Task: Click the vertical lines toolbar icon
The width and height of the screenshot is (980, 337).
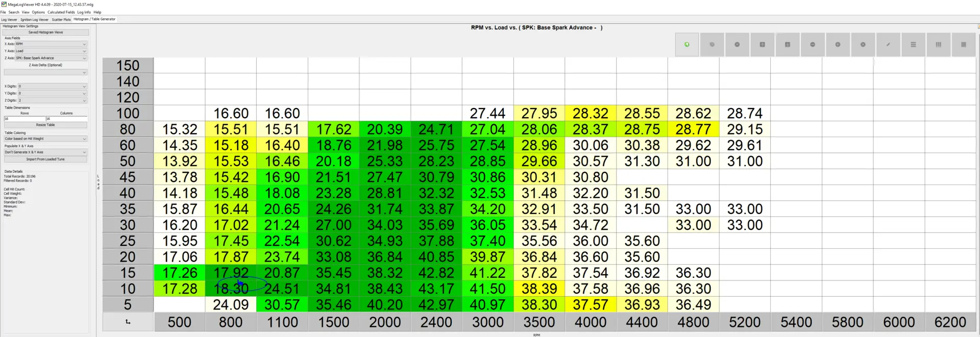Action: pyautogui.click(x=938, y=44)
